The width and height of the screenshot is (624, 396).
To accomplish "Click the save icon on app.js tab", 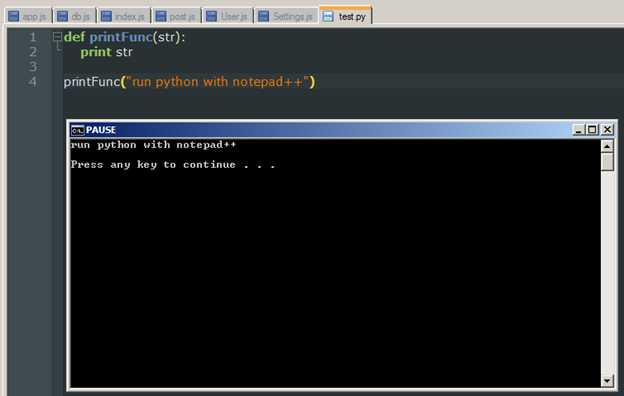I will [14, 16].
